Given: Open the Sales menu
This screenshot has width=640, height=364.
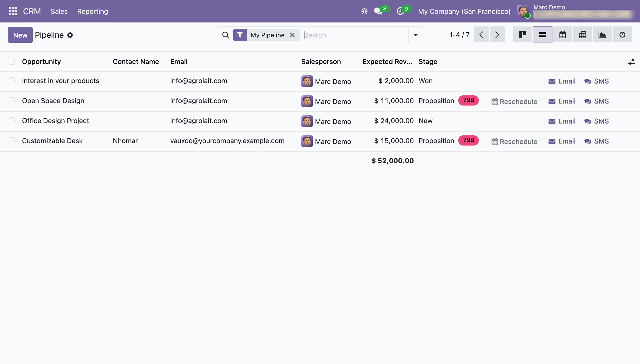Looking at the screenshot, I should point(59,11).
